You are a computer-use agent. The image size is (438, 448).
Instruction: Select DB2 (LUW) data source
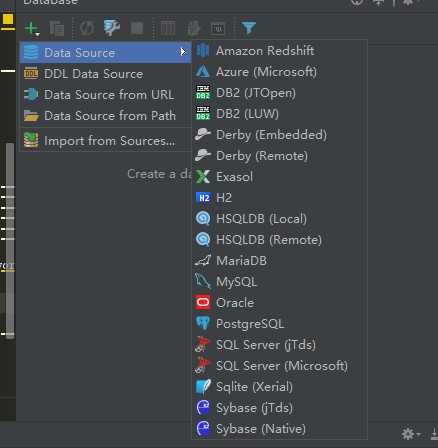[279, 114]
